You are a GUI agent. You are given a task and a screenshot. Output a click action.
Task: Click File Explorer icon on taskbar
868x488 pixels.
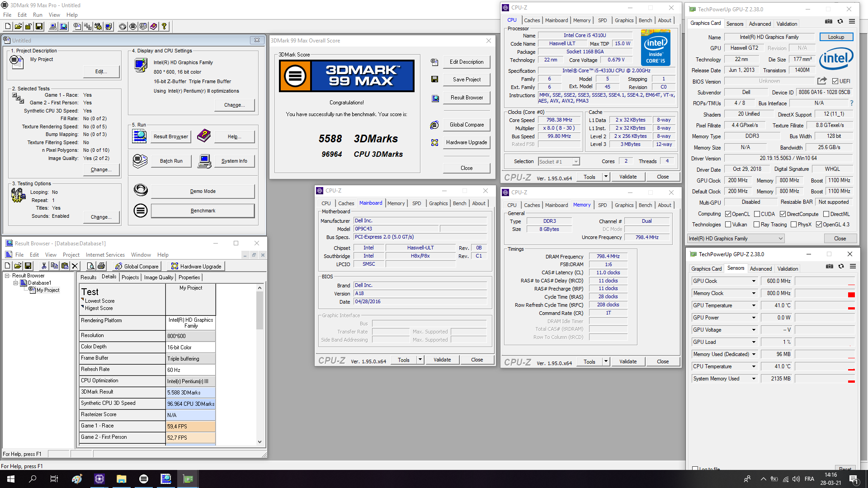pos(121,479)
